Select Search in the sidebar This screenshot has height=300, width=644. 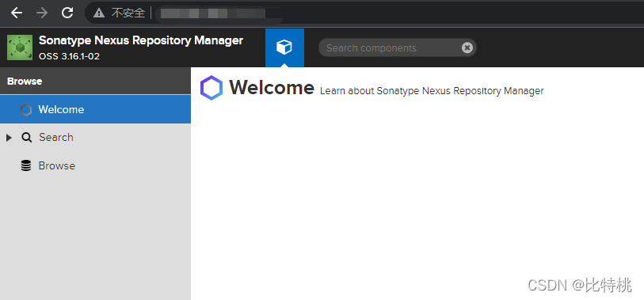pos(95,138)
